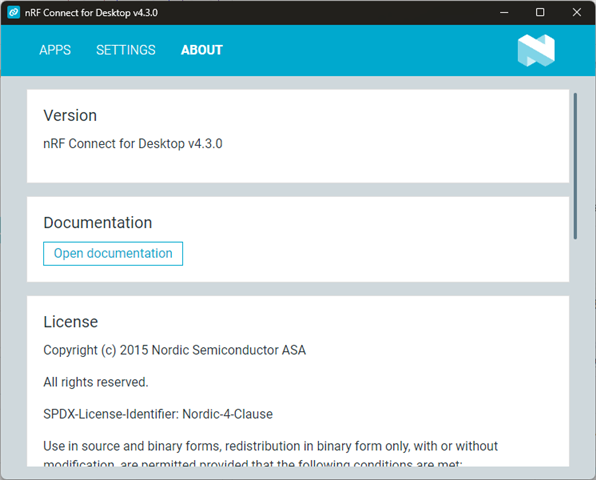Viewport: 596px width, 480px height.
Task: Open the SETTINGS tab
Action: [126, 50]
